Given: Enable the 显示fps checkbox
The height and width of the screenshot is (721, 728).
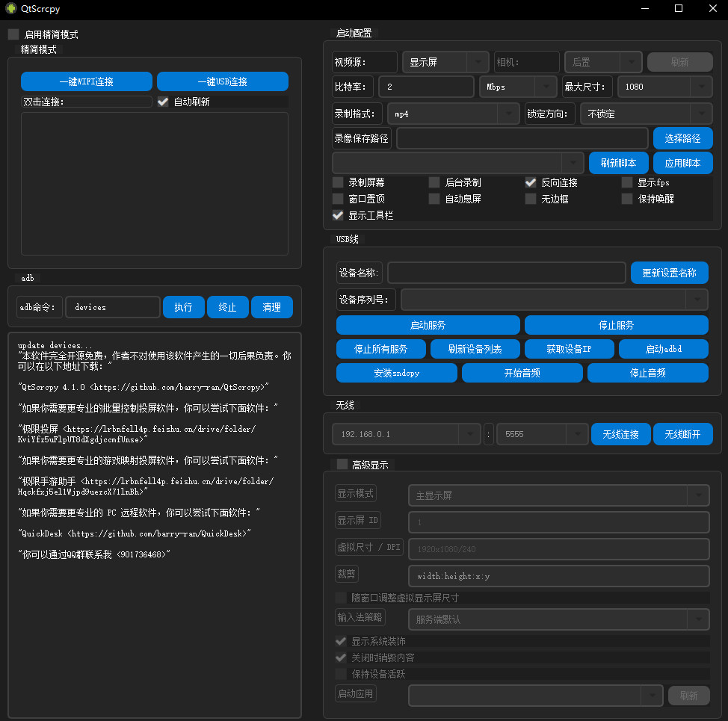Looking at the screenshot, I should 627,182.
